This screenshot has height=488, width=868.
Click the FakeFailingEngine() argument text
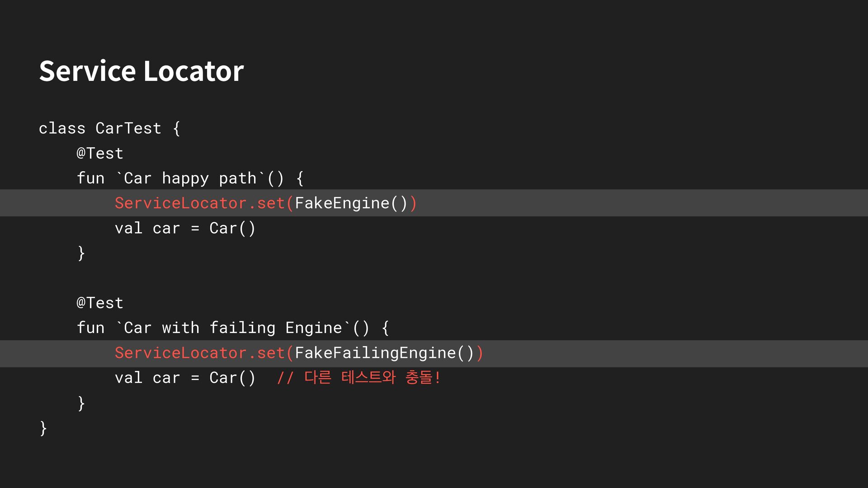pyautogui.click(x=384, y=353)
